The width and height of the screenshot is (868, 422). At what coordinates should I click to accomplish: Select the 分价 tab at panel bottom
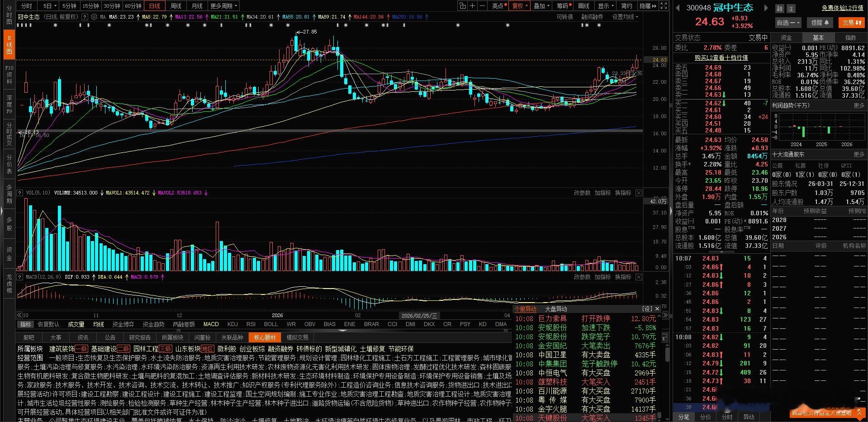click(x=705, y=417)
